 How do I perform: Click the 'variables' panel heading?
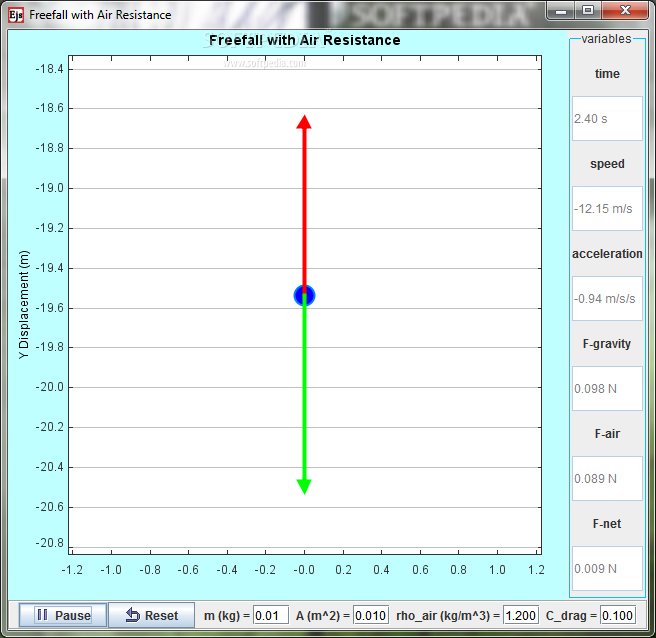click(x=606, y=39)
